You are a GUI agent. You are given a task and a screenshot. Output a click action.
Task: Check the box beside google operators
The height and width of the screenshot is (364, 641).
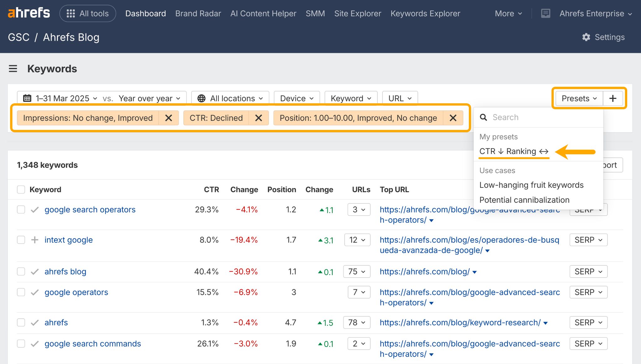pyautogui.click(x=21, y=292)
